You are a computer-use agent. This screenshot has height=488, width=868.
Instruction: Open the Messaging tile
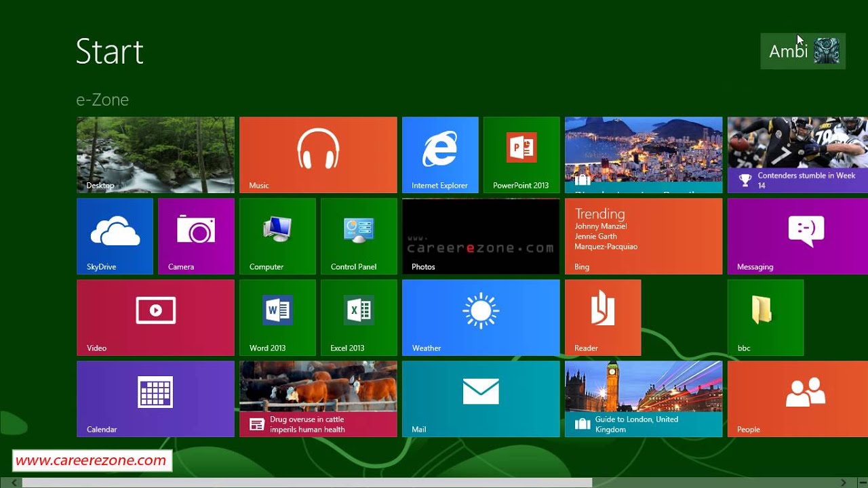click(797, 237)
